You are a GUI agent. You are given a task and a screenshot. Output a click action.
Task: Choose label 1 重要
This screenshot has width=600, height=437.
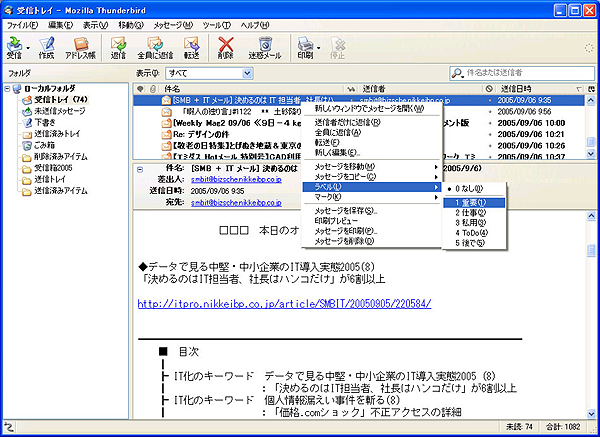coord(474,203)
